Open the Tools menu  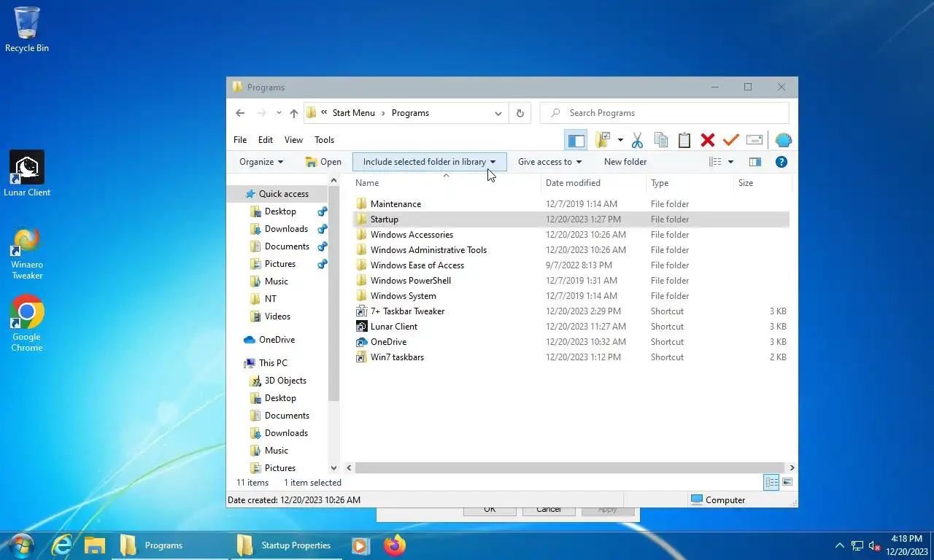coord(324,140)
